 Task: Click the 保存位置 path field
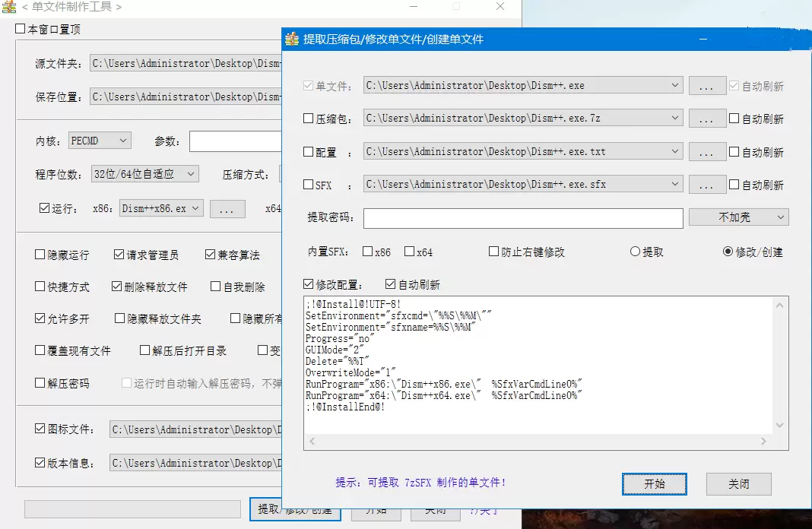(186, 97)
